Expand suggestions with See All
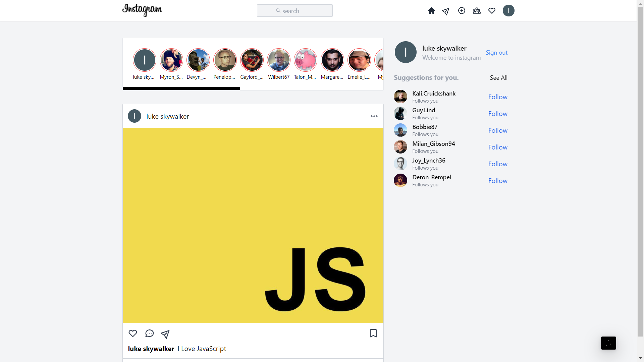The height and width of the screenshot is (362, 644). click(498, 78)
